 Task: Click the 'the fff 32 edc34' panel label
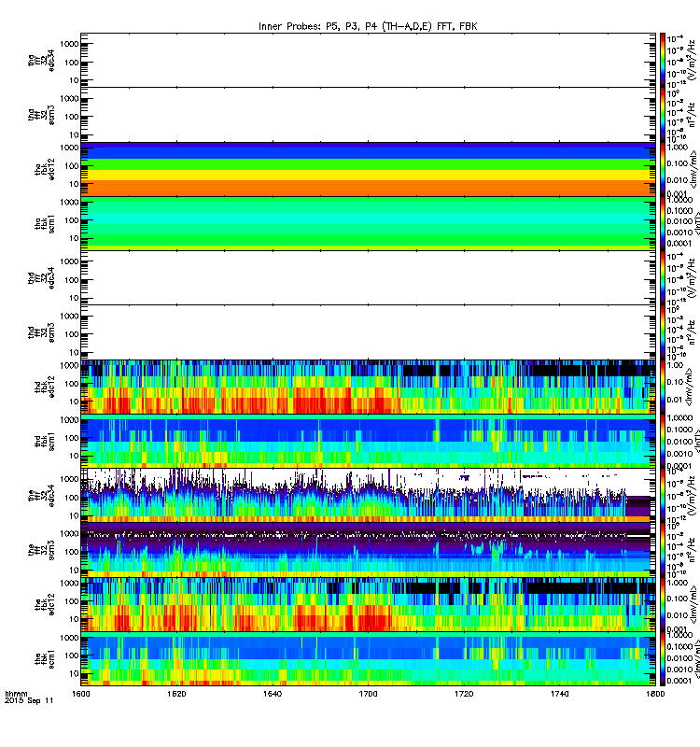[41, 496]
